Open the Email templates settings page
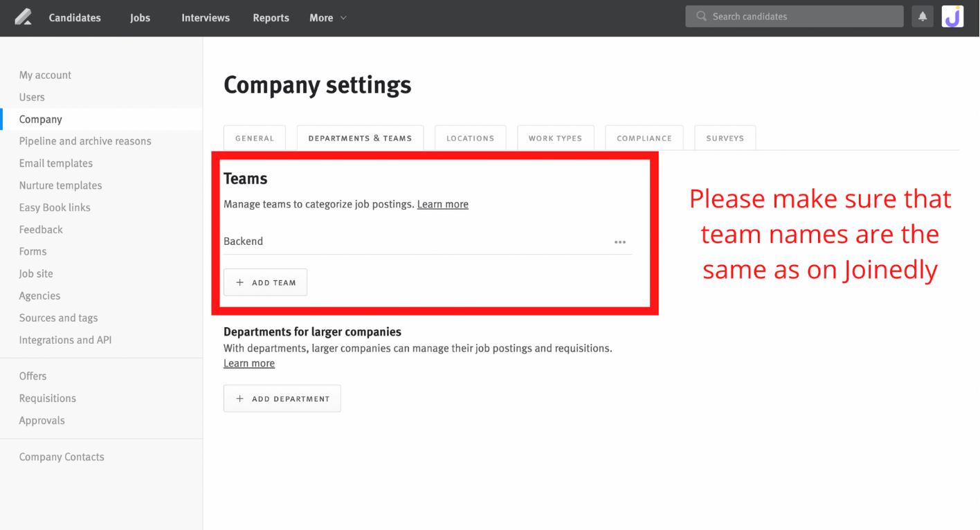 coord(55,163)
